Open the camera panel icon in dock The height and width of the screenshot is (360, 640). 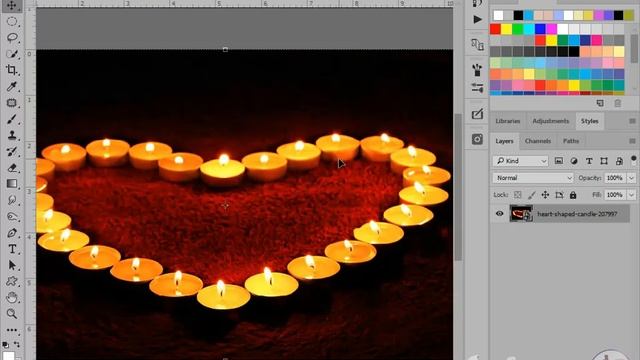coord(477,140)
